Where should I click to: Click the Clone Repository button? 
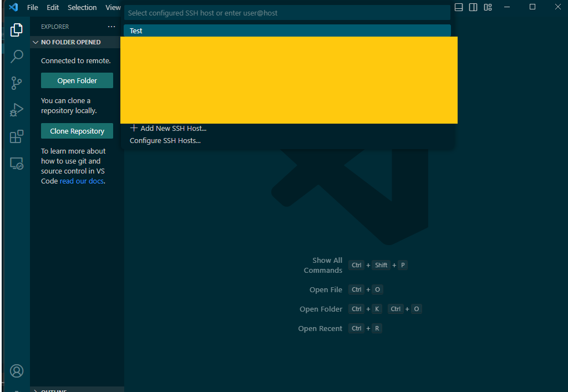pos(77,131)
